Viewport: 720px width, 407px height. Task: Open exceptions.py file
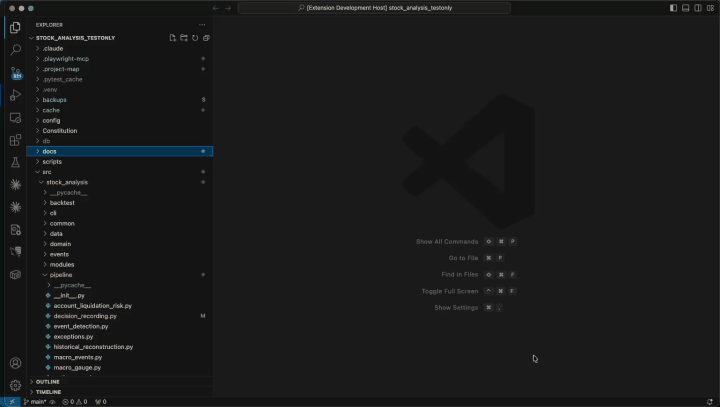click(119, 337)
